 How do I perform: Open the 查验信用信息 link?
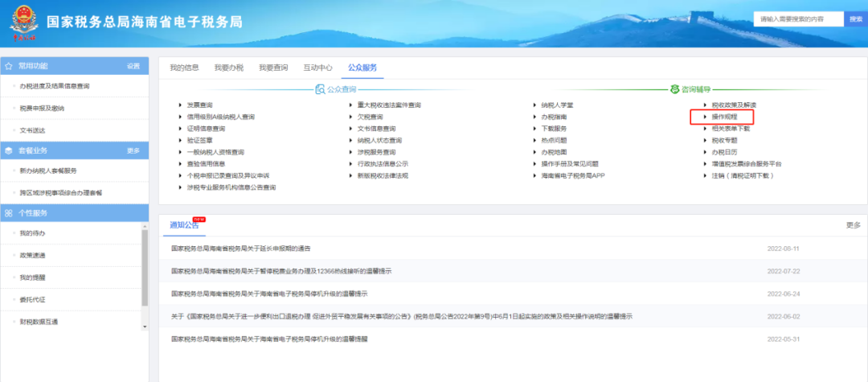tap(206, 164)
